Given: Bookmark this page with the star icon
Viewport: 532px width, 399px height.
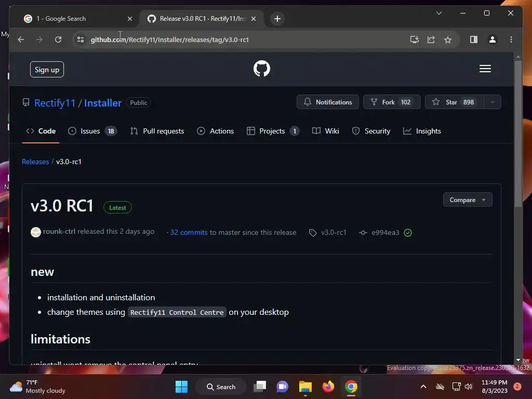Looking at the screenshot, I should [448, 39].
